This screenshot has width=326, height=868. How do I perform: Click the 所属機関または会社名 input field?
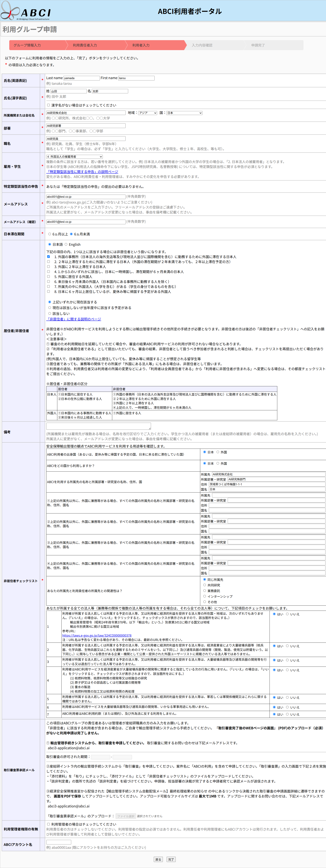click(x=86, y=113)
